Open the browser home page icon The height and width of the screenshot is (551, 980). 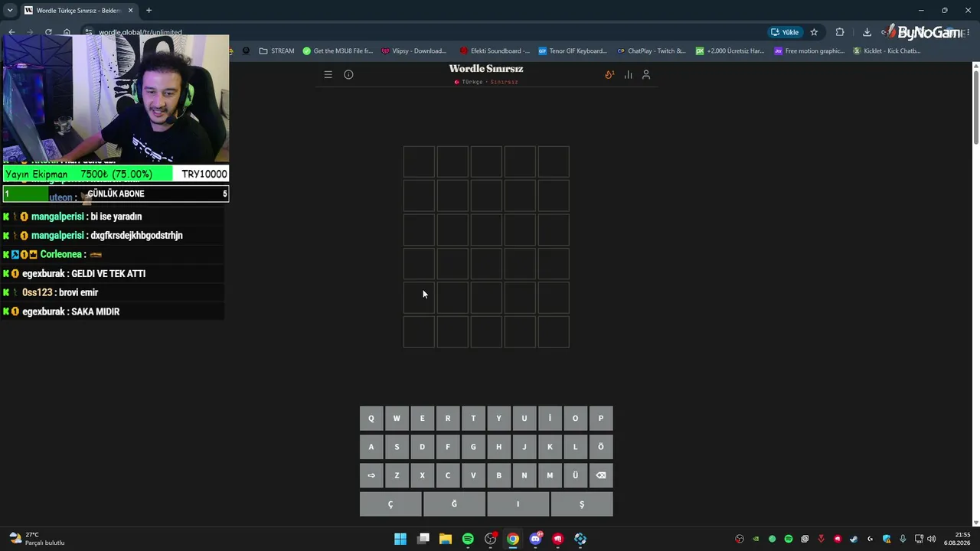(x=67, y=32)
